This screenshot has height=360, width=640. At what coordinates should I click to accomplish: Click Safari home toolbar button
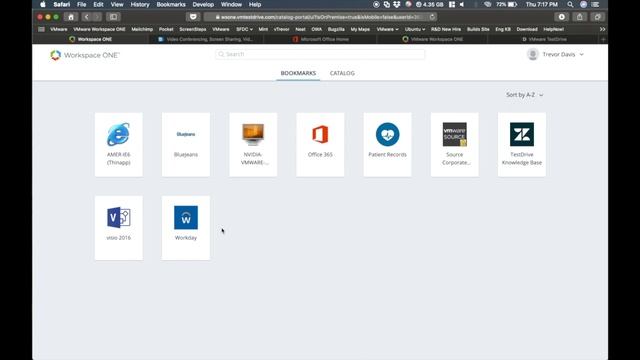pyautogui.click(x=71, y=17)
